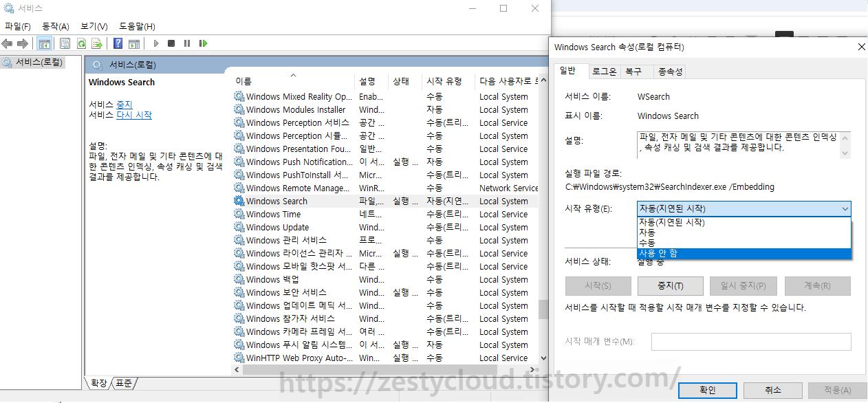Choose 사용 안 함 from the startup type list
This screenshot has height=403, width=868.
click(744, 253)
